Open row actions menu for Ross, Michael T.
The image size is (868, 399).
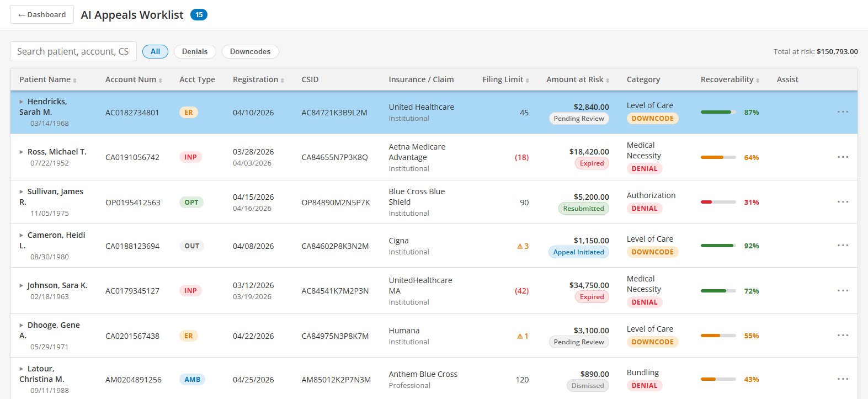[843, 157]
